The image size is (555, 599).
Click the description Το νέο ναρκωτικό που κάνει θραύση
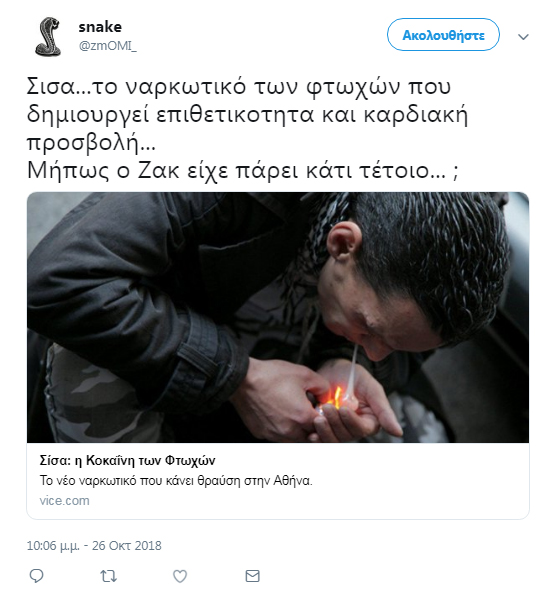pos(176,480)
